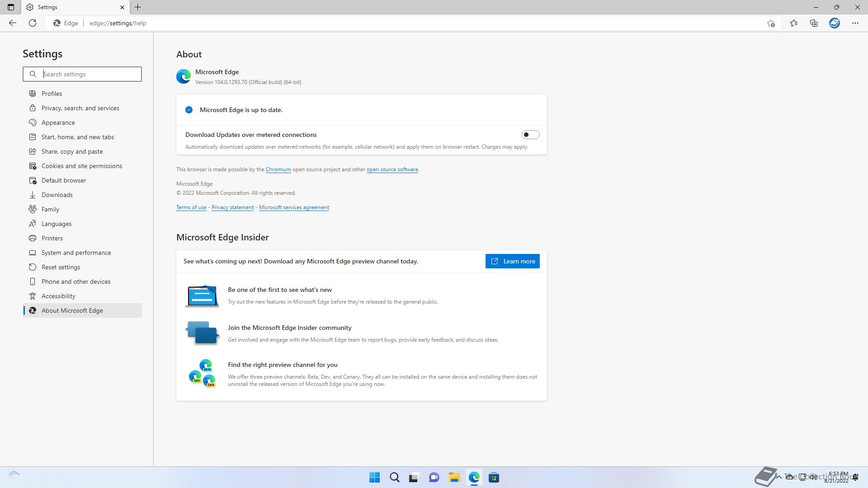
Task: Go back to the previous page
Action: pyautogui.click(x=13, y=23)
